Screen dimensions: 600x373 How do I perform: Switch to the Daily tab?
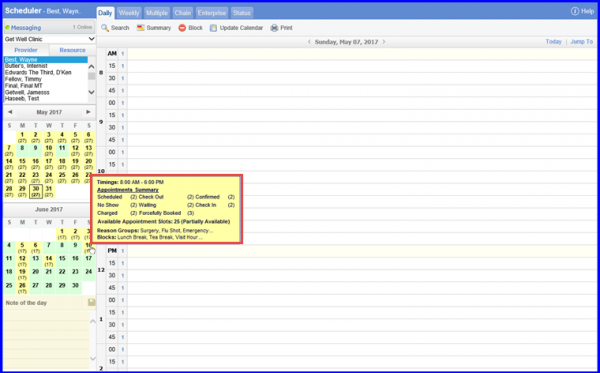click(105, 13)
